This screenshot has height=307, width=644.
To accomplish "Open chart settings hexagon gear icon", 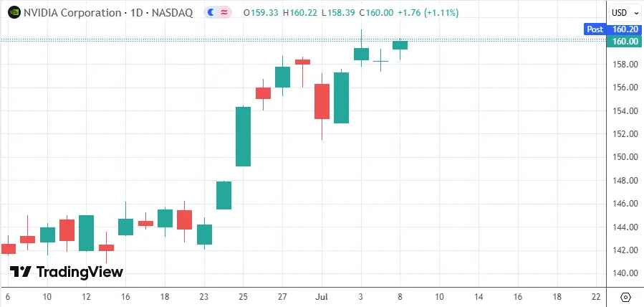I will (x=625, y=297).
